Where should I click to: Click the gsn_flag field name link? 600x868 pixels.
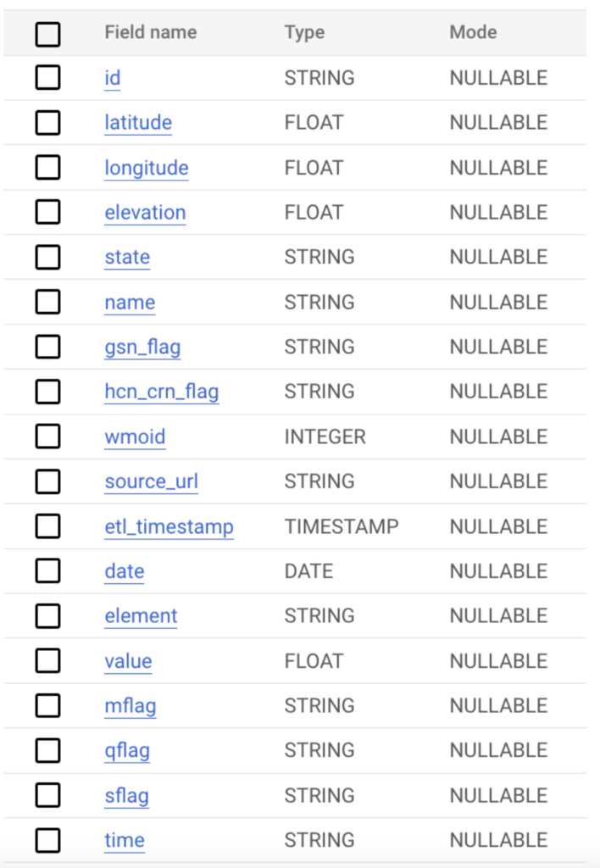coord(142,347)
